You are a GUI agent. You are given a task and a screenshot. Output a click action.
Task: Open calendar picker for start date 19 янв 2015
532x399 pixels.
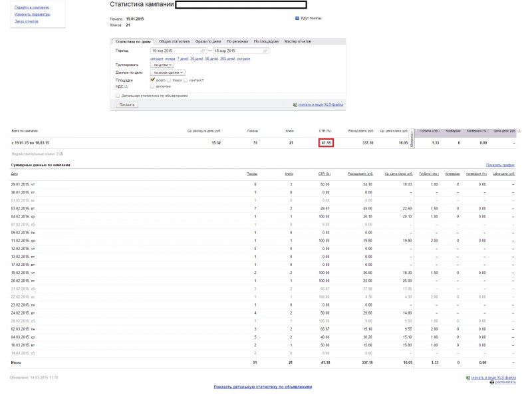click(203, 51)
